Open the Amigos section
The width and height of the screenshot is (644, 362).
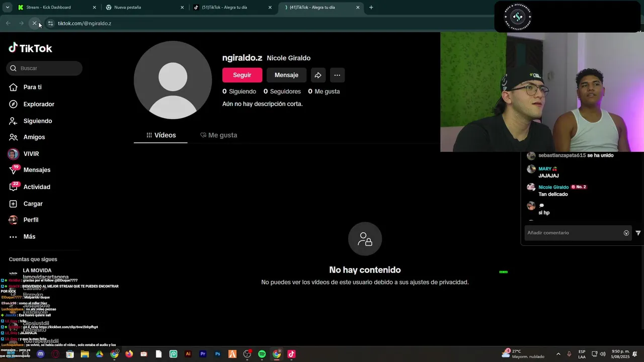click(x=27, y=137)
